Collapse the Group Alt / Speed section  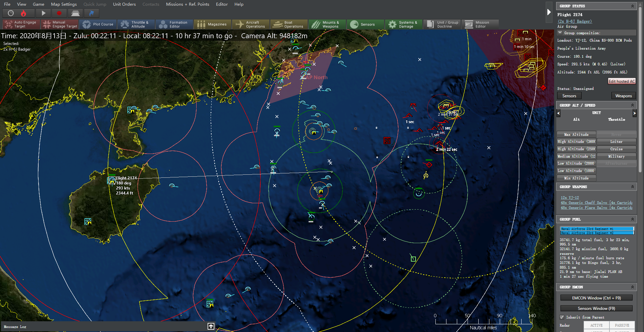tap(633, 105)
